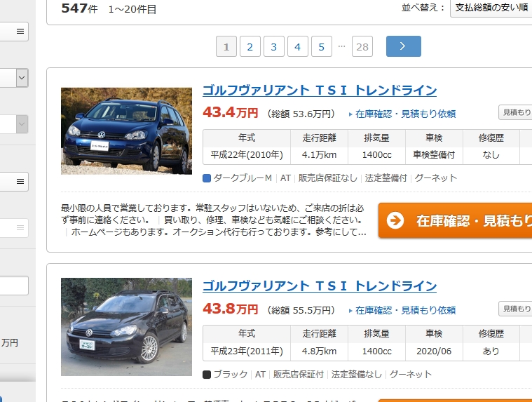The width and height of the screenshot is (532, 402).
Task: Click the dealer comment paragraph starting 最小限の人員
Action: click(214, 220)
